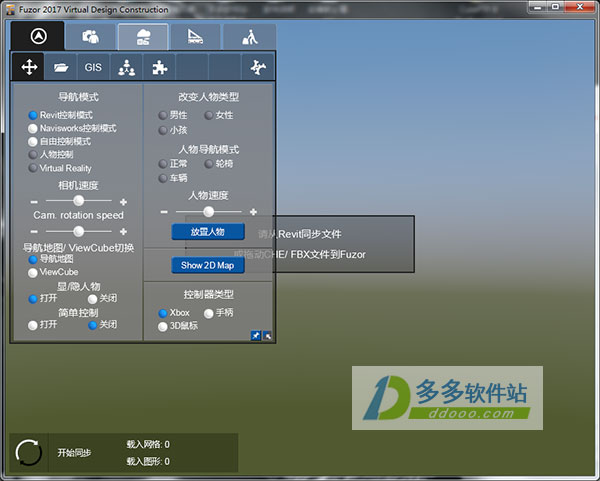The width and height of the screenshot is (600, 481).
Task: Open the running figure sub-tab icon
Action: click(x=258, y=67)
